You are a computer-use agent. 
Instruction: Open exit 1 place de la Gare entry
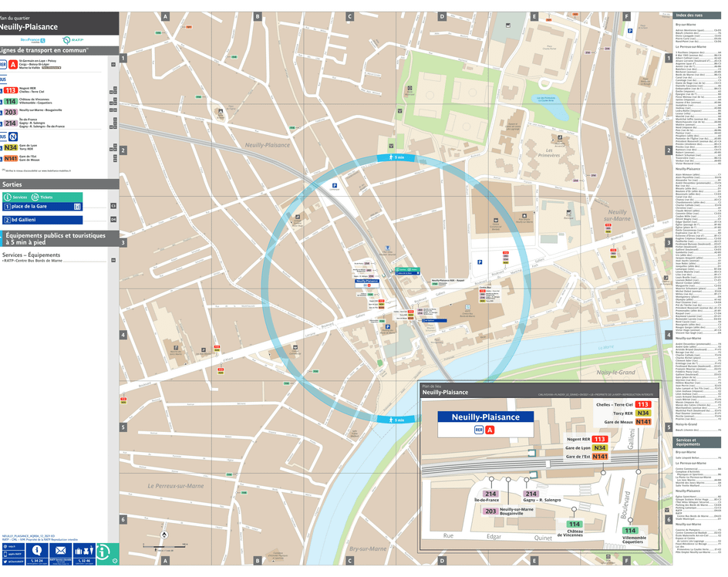click(26, 206)
